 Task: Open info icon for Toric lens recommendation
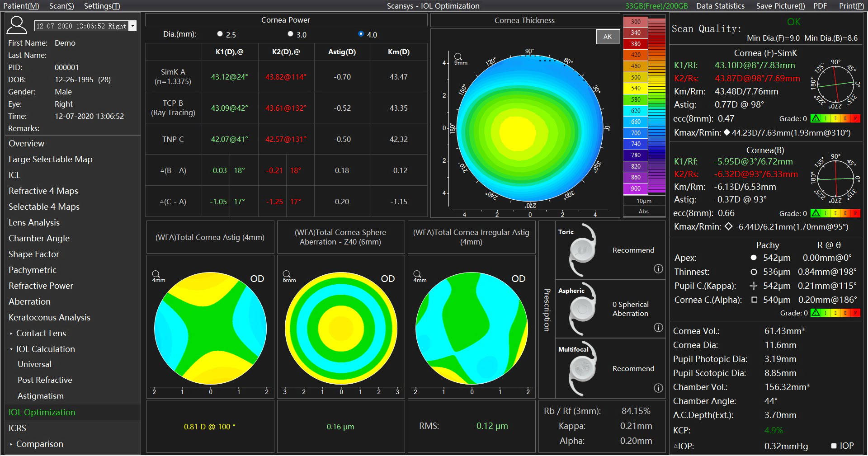pyautogui.click(x=658, y=269)
